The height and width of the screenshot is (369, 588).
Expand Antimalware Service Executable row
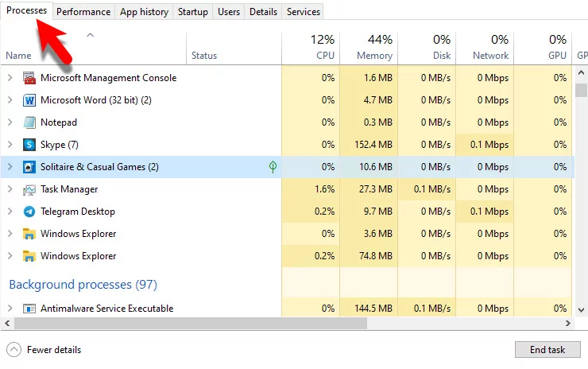(x=10, y=309)
